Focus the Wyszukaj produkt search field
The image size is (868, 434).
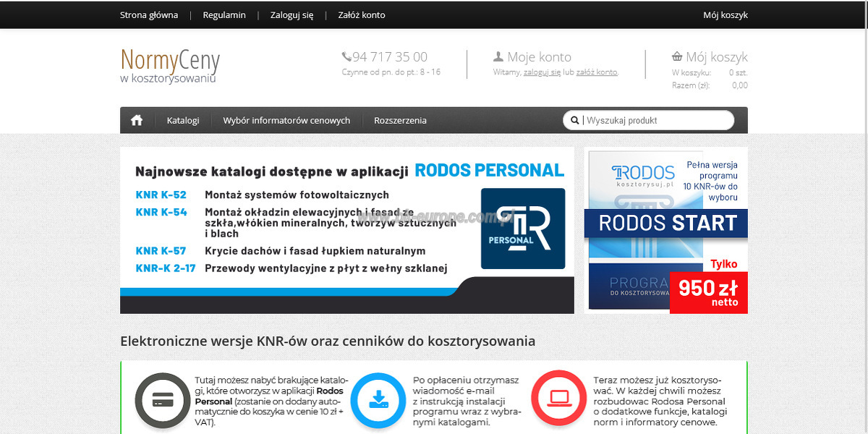click(657, 121)
